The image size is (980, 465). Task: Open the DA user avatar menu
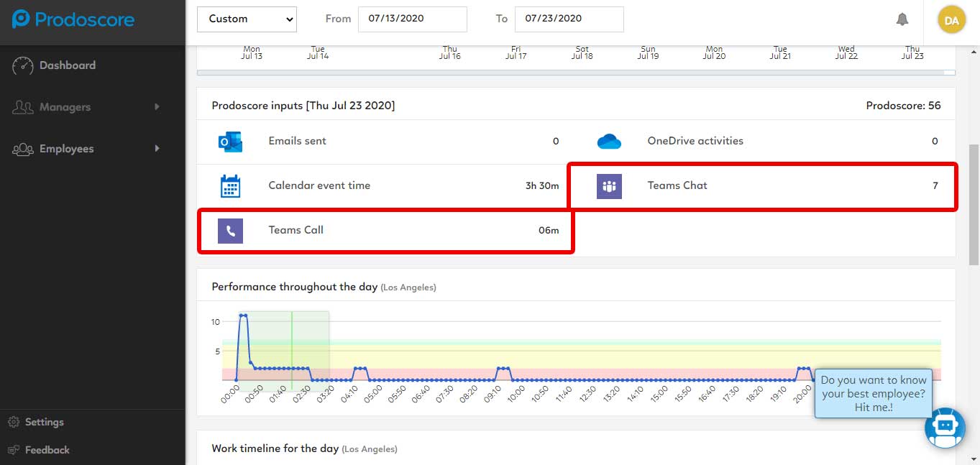[951, 20]
